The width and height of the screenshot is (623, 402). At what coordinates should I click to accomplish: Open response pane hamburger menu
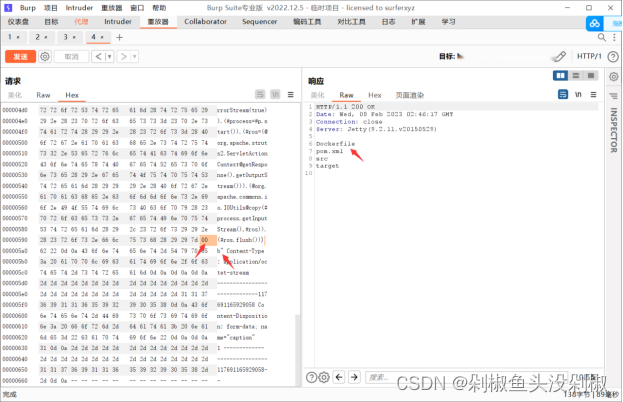(x=593, y=95)
